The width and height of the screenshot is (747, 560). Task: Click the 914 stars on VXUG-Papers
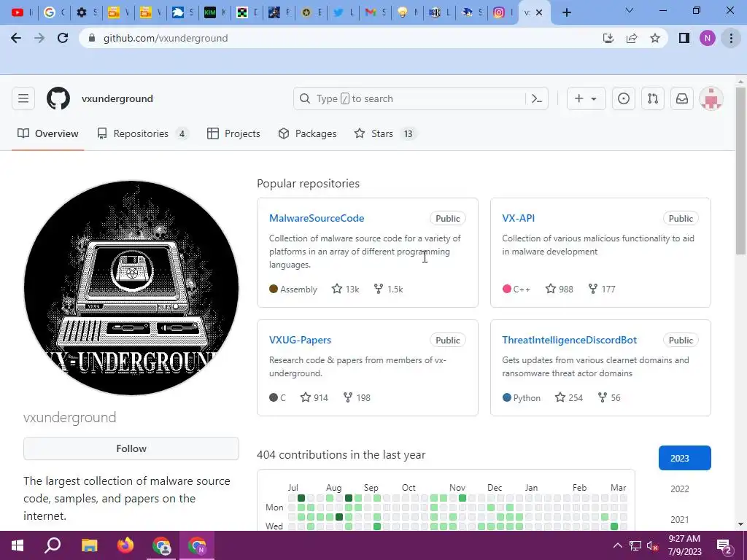tap(314, 397)
